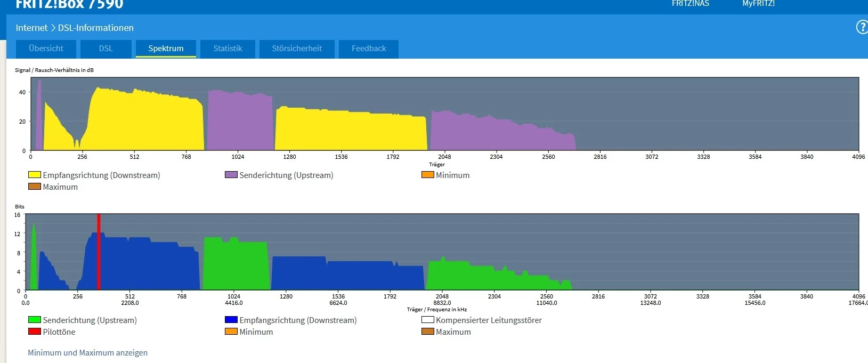
Task: Click frequency value 17664.0 on Bits axis
Action: [x=858, y=303]
